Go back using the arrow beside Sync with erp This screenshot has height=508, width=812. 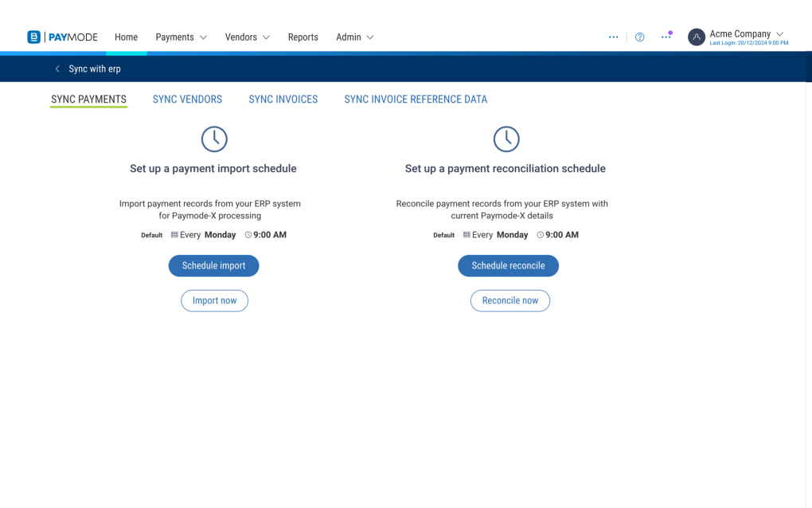[57, 69]
